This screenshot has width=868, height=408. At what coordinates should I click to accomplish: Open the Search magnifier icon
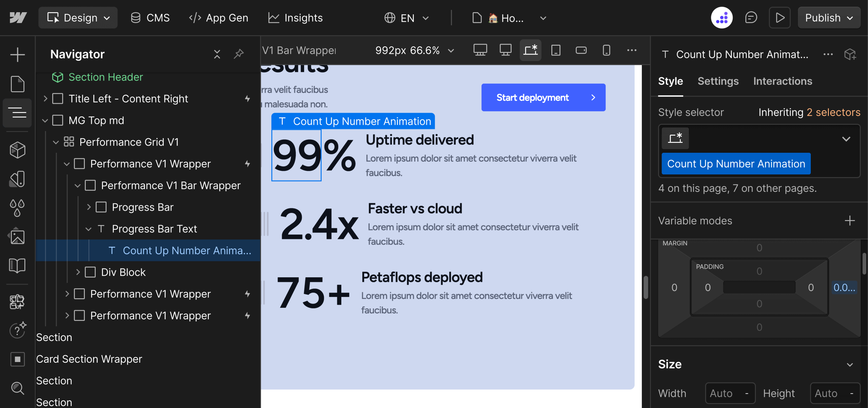(x=17, y=388)
